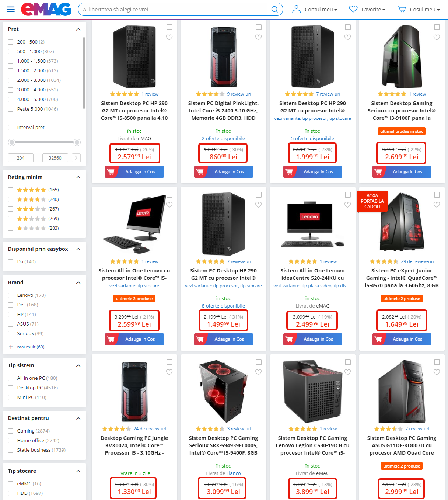Click the right handle of price slider
The width and height of the screenshot is (448, 500).
[x=77, y=142]
